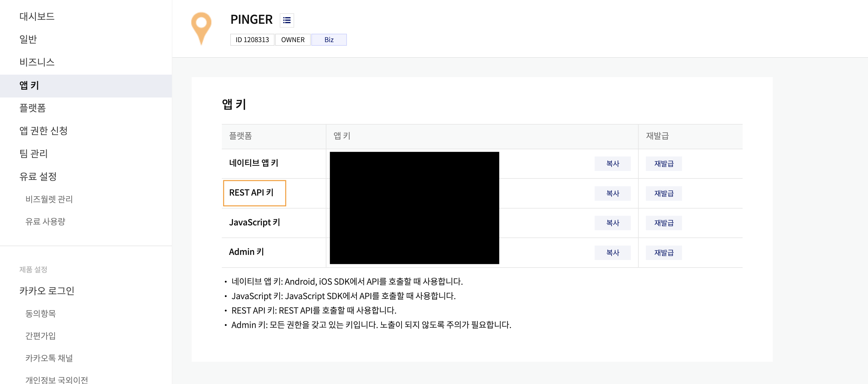This screenshot has height=384, width=868.
Task: Open 카카오톡 채널 settings
Action: 49,358
